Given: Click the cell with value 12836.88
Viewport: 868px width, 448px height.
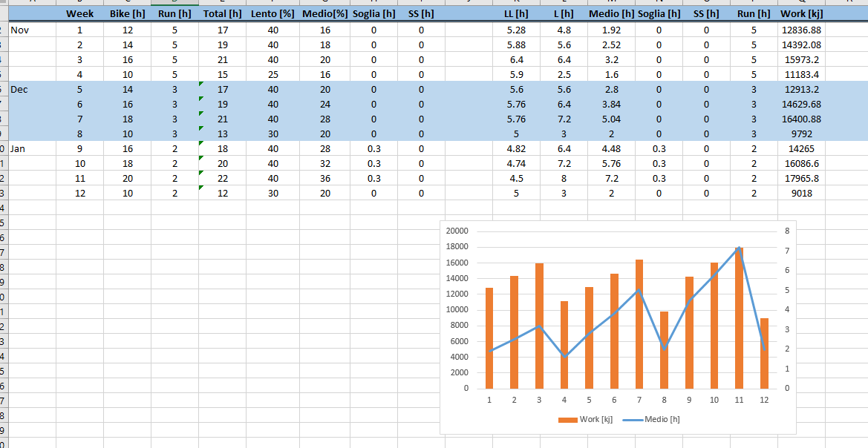Looking at the screenshot, I should coord(801,30).
